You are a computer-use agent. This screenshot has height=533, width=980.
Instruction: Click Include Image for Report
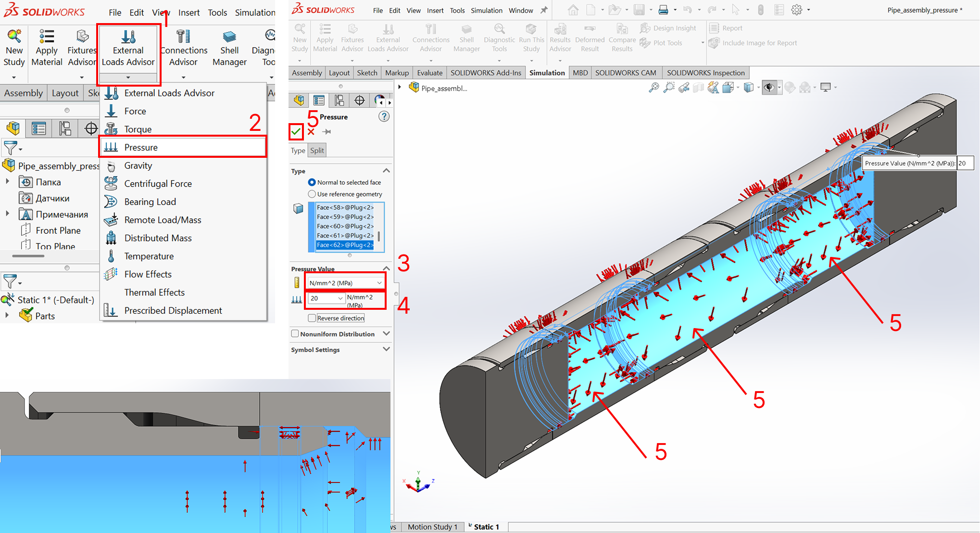(753, 43)
